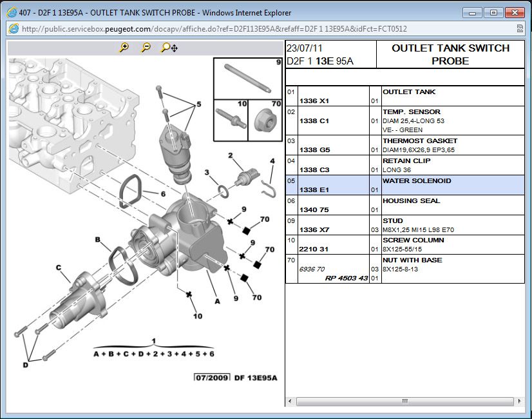The image size is (532, 419).
Task: Click the page icon in address bar
Action: pyautogui.click(x=14, y=28)
